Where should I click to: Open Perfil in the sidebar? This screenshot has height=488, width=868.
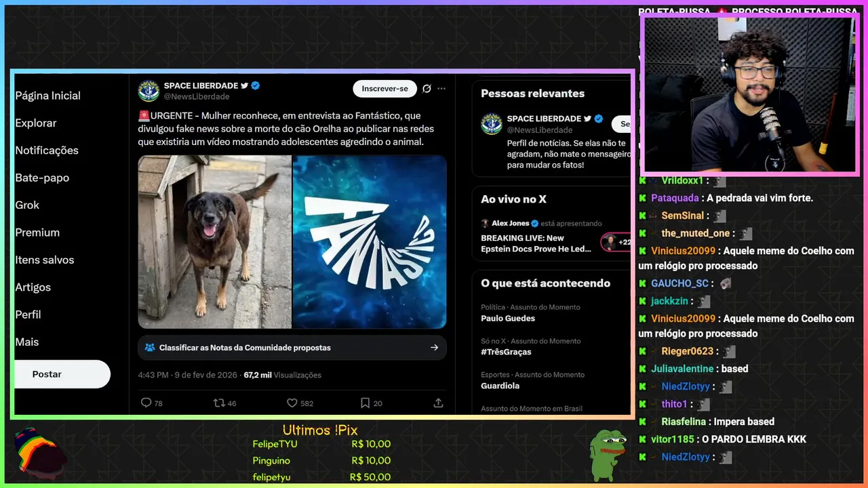click(x=28, y=314)
